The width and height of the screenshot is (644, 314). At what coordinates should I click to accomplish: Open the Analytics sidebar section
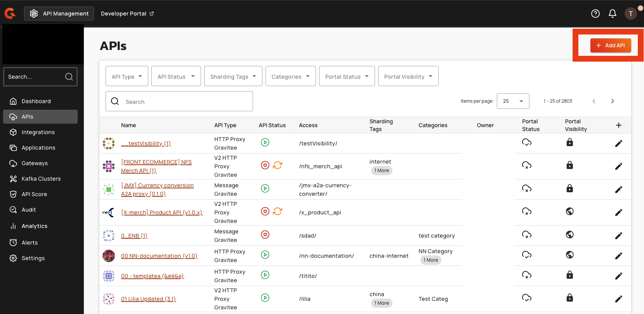pos(34,226)
